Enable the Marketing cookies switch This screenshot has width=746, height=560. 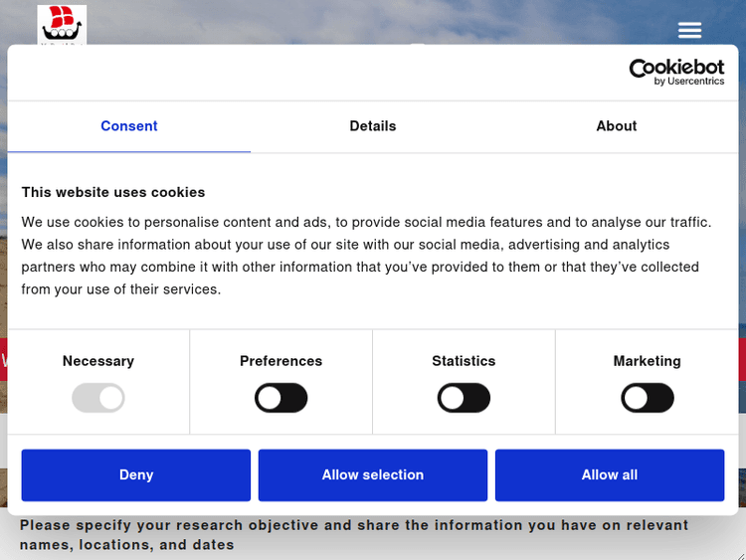click(648, 399)
